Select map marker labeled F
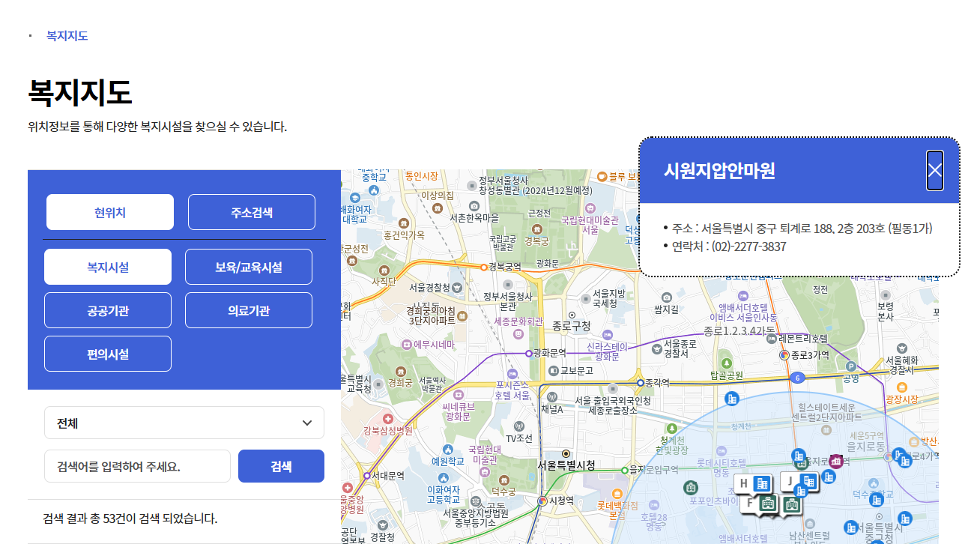This screenshot has height=544, width=980. [760, 504]
